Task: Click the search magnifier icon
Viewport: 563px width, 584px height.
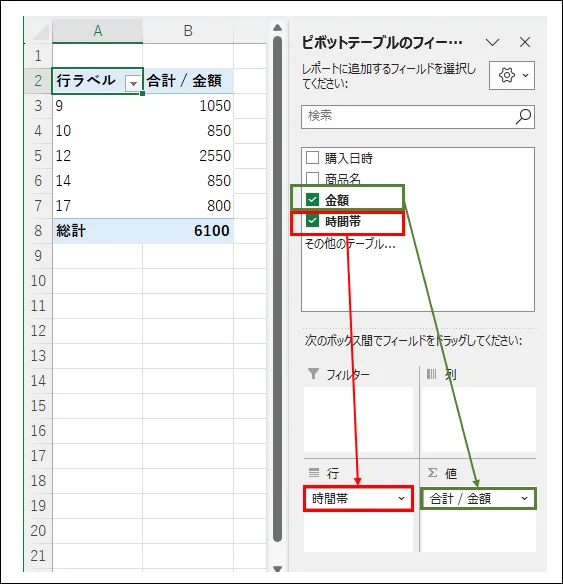Action: 523,117
